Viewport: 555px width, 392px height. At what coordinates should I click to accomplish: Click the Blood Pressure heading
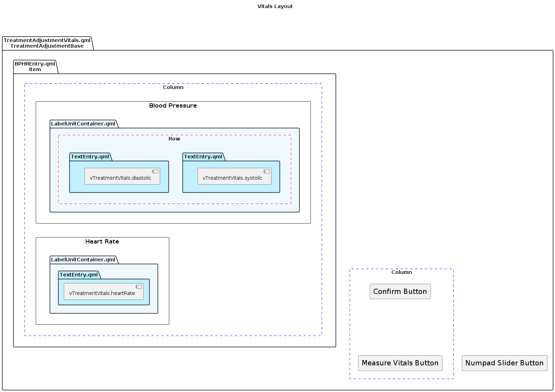pos(173,106)
